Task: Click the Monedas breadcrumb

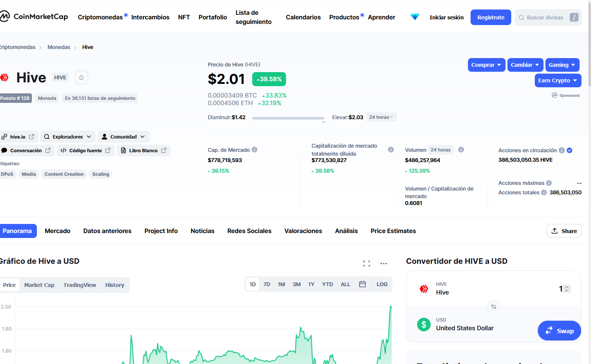Action: click(59, 47)
